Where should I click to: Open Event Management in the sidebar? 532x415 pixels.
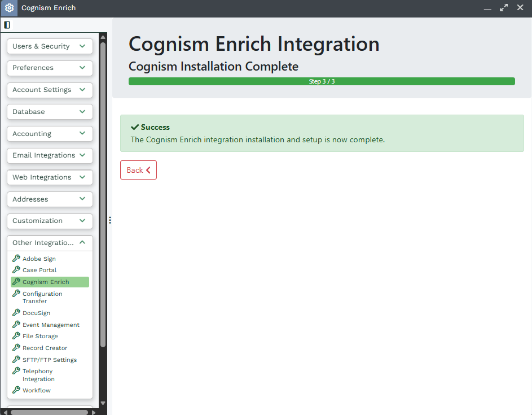51,325
